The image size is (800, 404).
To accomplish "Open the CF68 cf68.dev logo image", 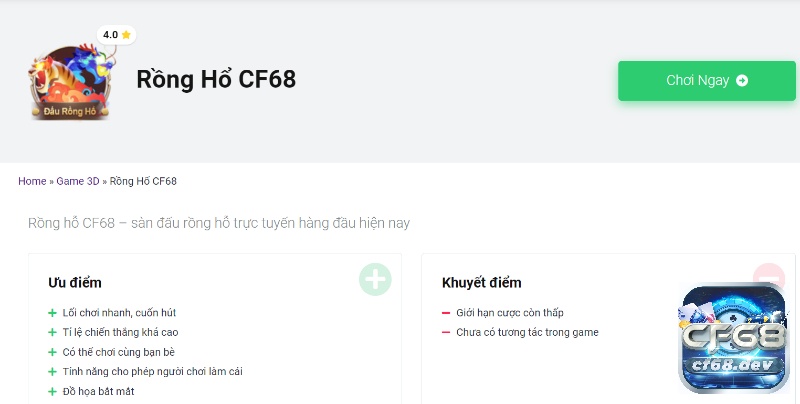I will click(734, 338).
